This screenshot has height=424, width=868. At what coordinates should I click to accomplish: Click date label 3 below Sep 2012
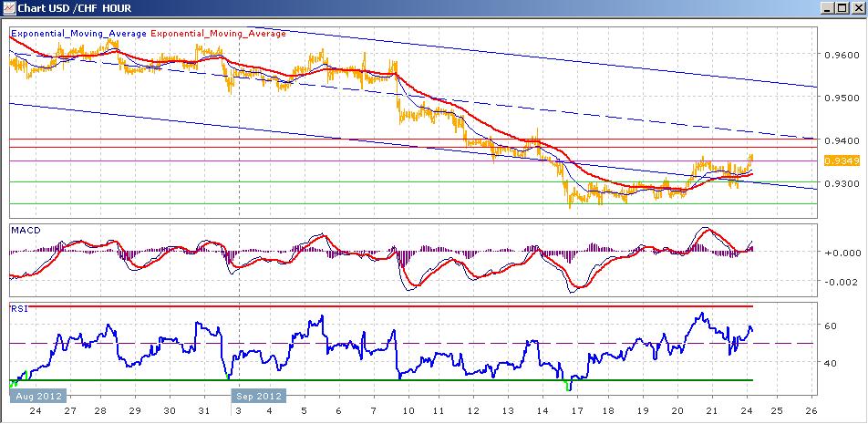tap(239, 412)
